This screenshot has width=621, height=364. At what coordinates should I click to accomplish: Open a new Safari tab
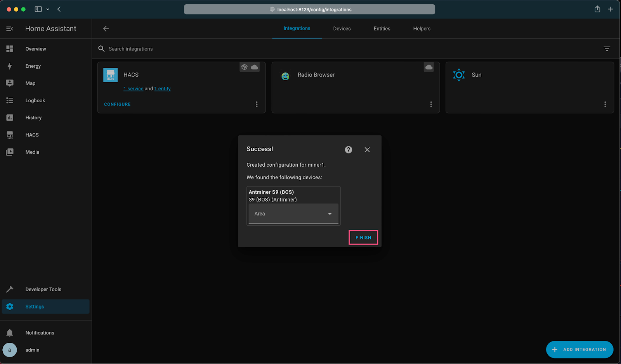tap(611, 9)
